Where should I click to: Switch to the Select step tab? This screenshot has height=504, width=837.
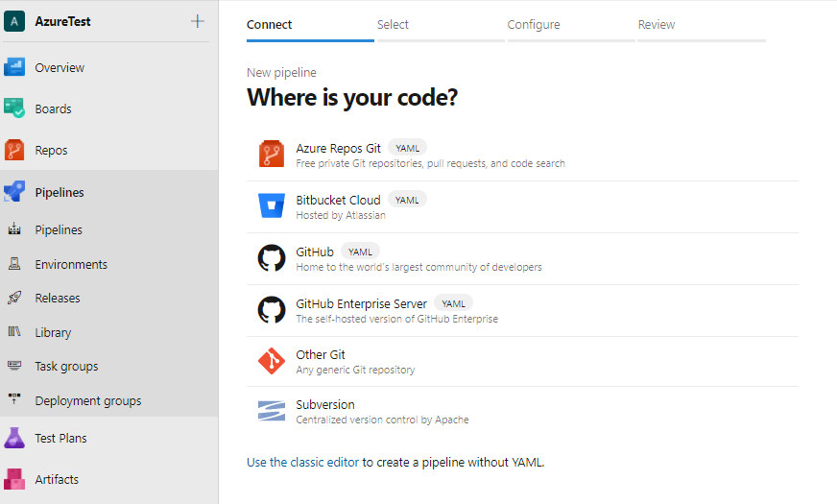[394, 25]
